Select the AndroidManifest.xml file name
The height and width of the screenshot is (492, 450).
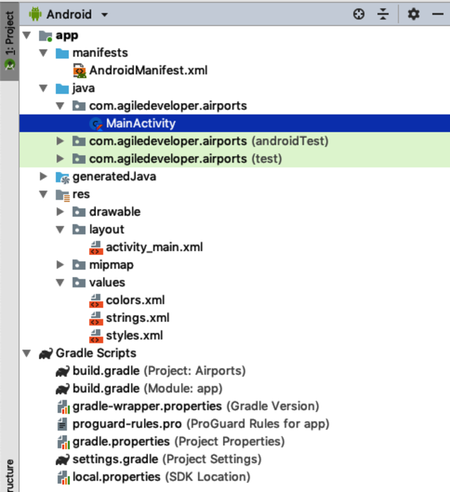pyautogui.click(x=148, y=70)
